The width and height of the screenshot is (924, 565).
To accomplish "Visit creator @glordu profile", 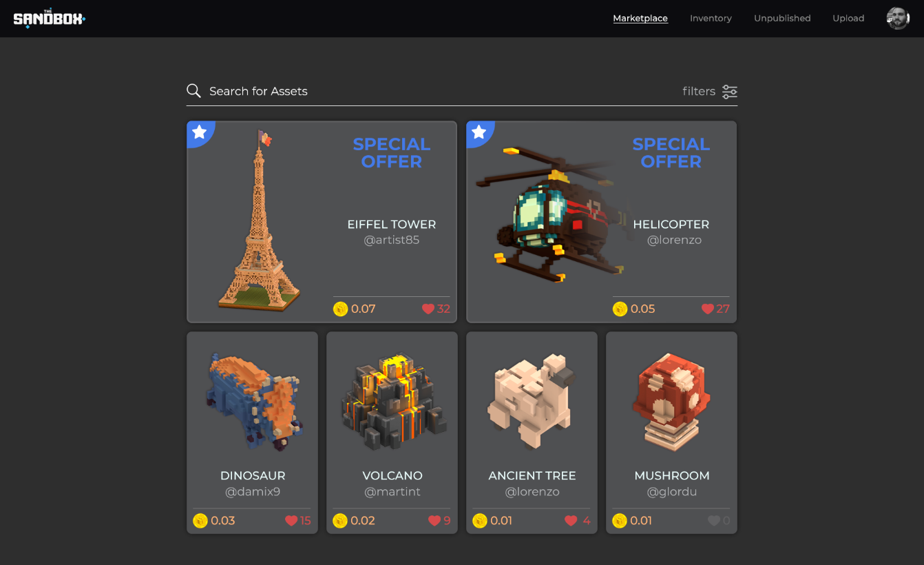I will [672, 492].
